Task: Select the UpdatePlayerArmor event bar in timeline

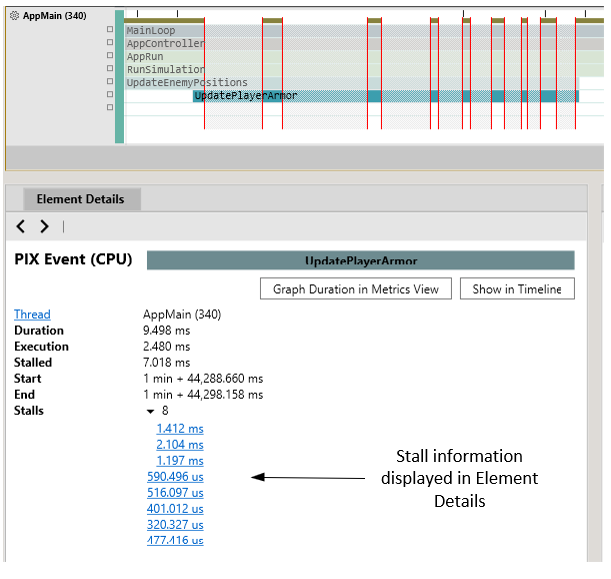Action: tap(386, 96)
